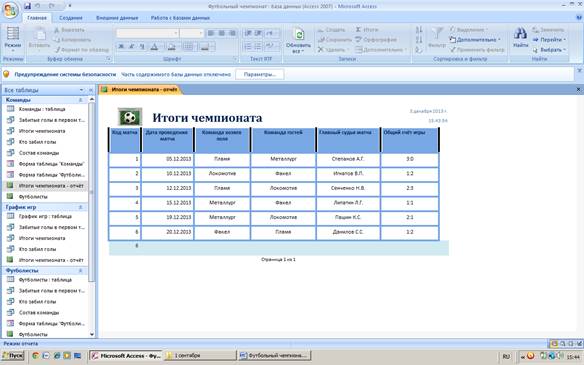The height and width of the screenshot is (365, 584).
Task: Click the Фильтр funnel icon
Action: click(437, 34)
